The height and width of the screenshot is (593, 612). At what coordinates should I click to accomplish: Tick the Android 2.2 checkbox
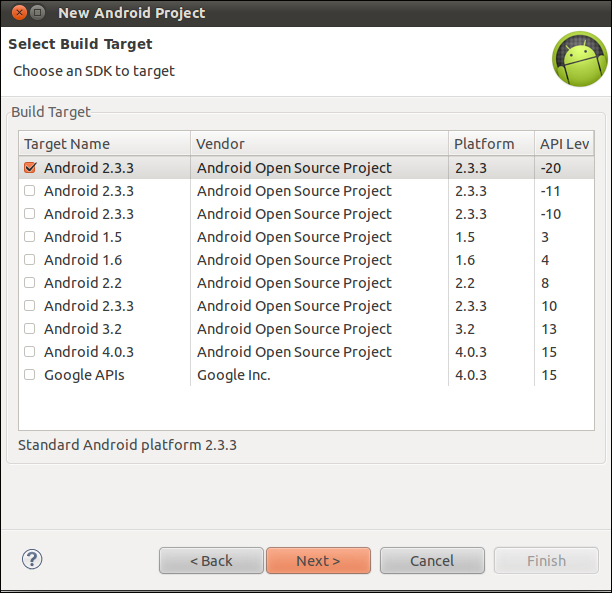(30, 283)
